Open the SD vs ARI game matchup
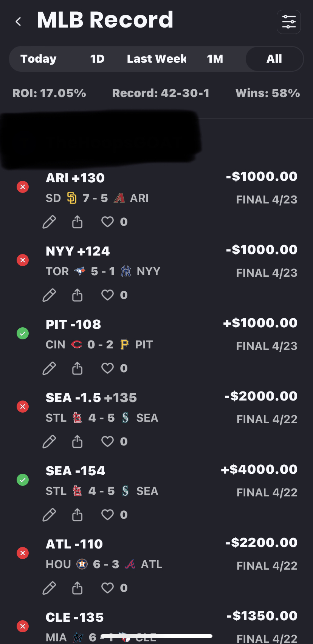 click(97, 198)
